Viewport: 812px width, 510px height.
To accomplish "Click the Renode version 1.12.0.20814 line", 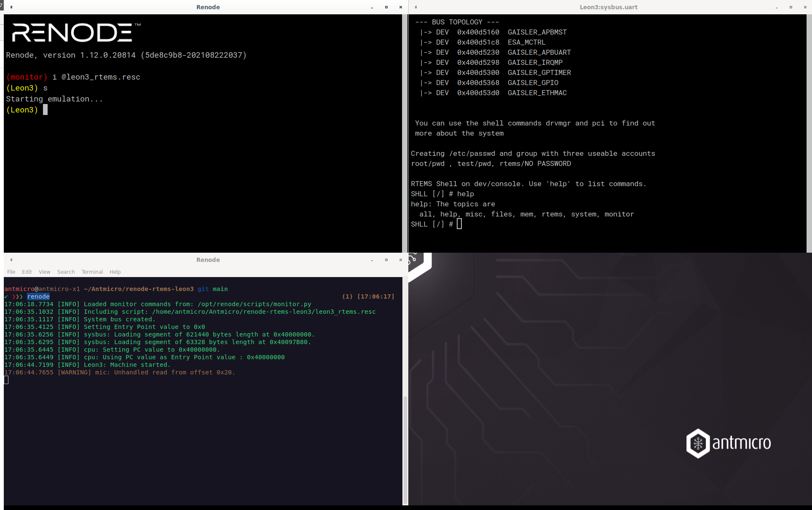I will pos(126,55).
